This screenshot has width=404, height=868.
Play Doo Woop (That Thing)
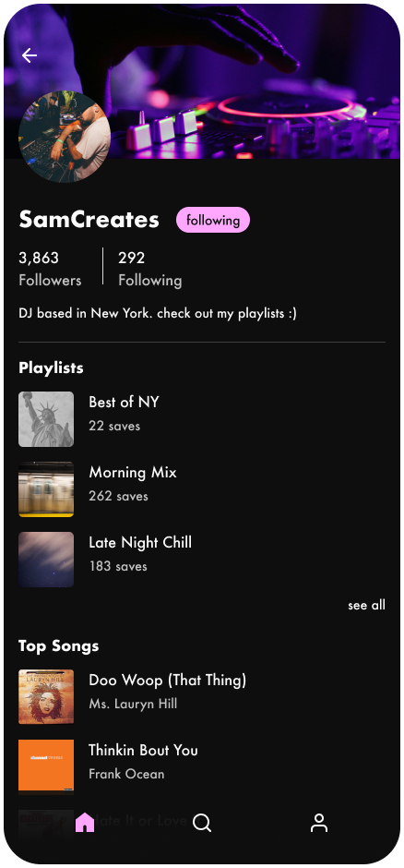coord(202,697)
